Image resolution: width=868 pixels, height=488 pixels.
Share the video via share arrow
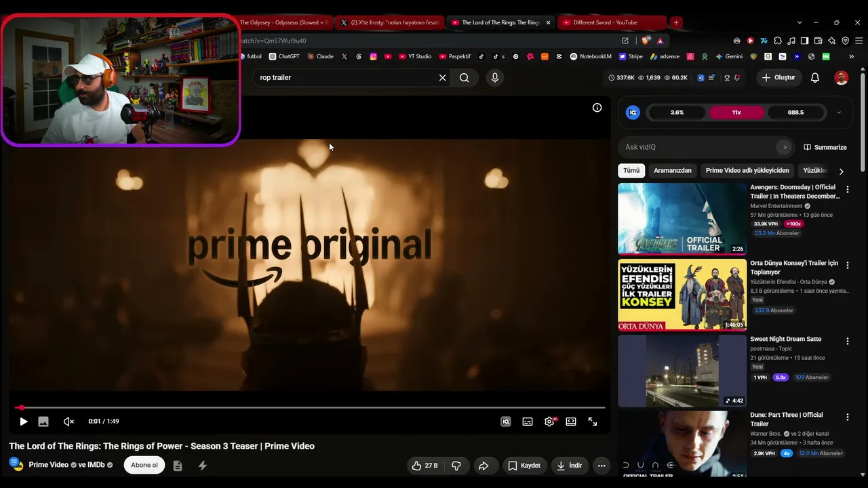484,466
